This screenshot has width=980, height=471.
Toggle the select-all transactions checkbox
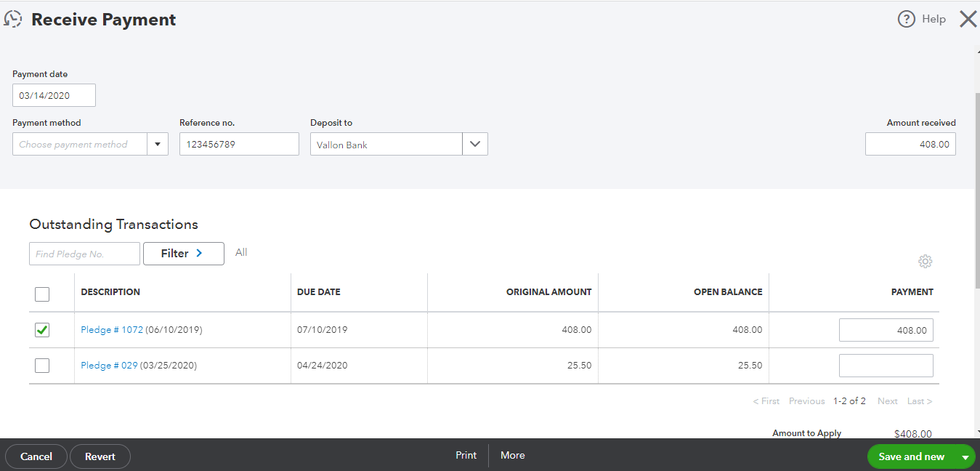point(42,294)
